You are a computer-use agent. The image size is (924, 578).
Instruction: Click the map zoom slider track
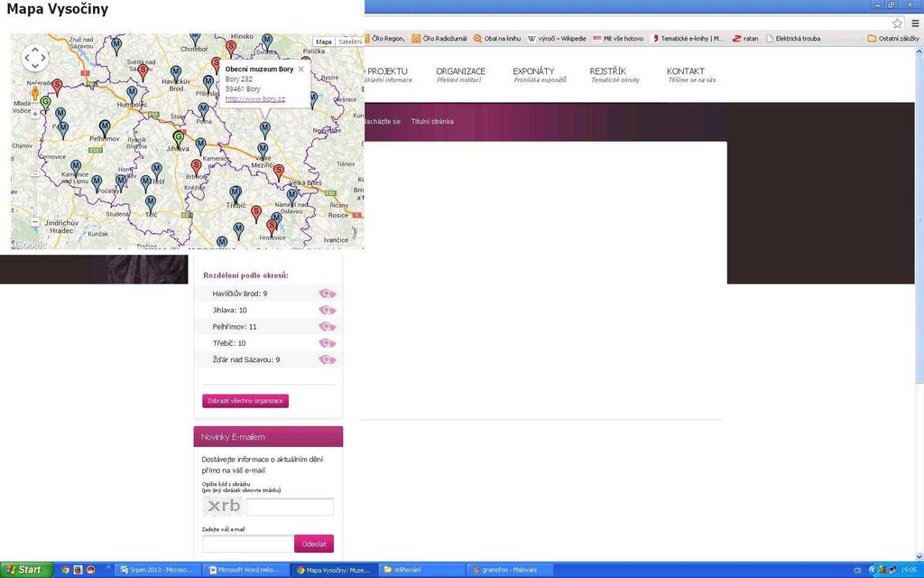(35, 168)
